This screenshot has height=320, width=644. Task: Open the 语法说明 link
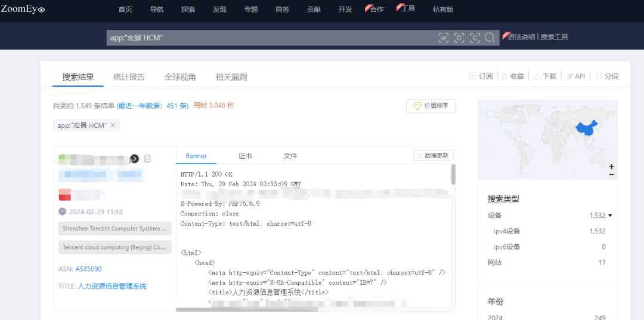pos(521,37)
